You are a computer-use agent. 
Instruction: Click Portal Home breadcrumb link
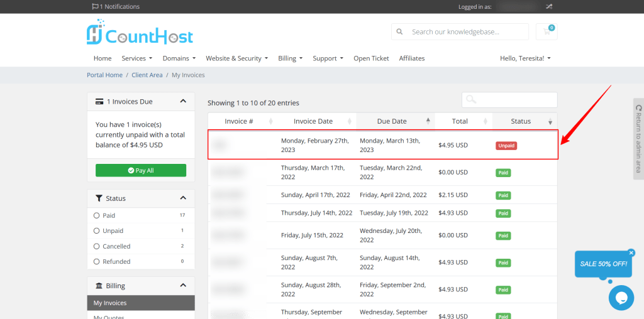(x=105, y=75)
